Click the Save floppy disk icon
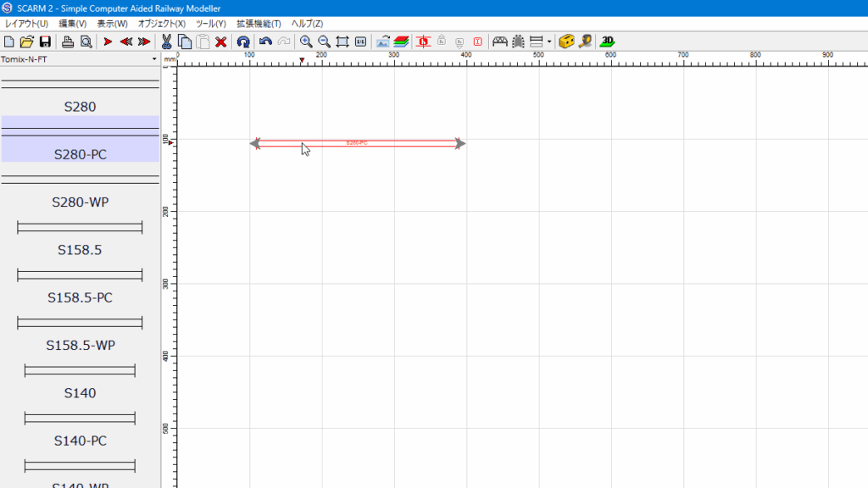 45,42
